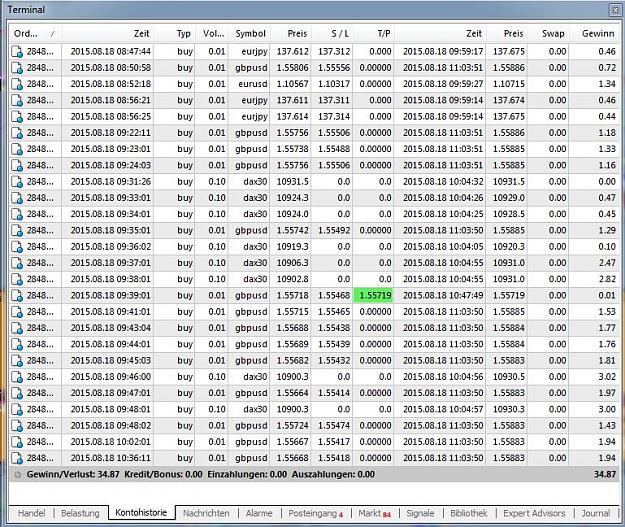Sort by the Vol... column header
625x527 pixels.
click(213, 34)
